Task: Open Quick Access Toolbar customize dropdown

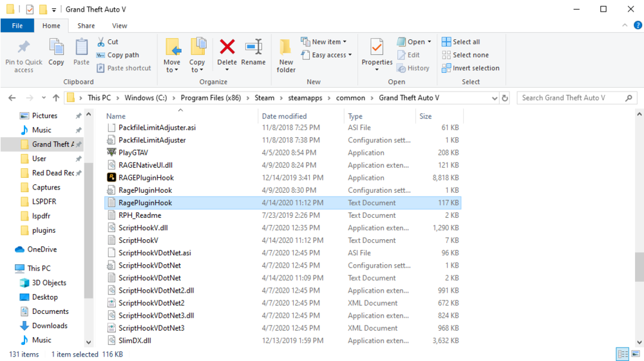Action: [54, 10]
